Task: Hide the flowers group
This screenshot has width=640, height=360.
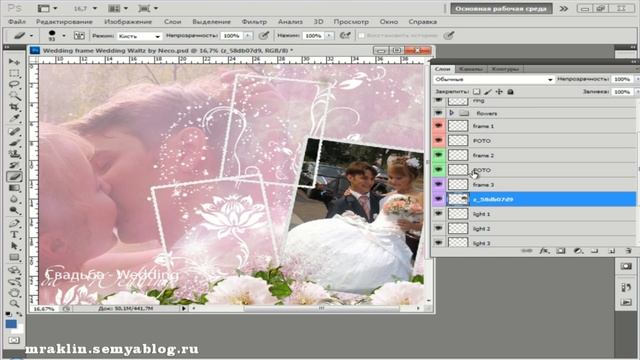Action: [439, 113]
